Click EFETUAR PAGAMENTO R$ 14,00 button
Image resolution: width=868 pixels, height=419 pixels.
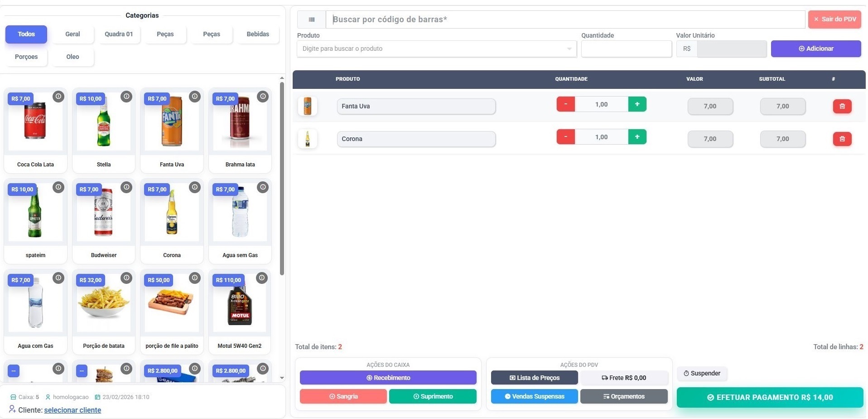click(770, 397)
